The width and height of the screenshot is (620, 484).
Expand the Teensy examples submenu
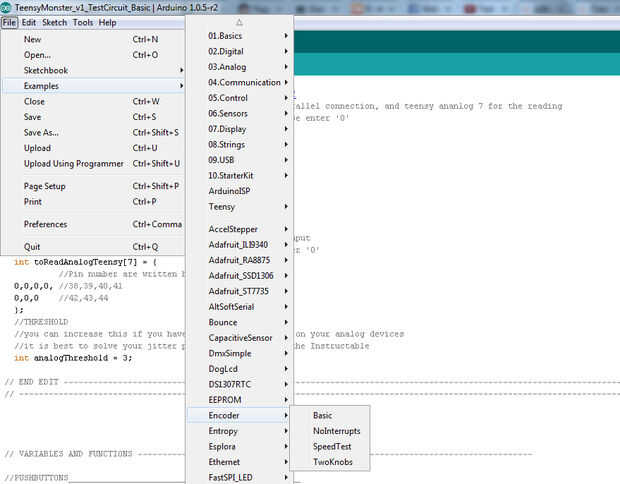click(239, 206)
